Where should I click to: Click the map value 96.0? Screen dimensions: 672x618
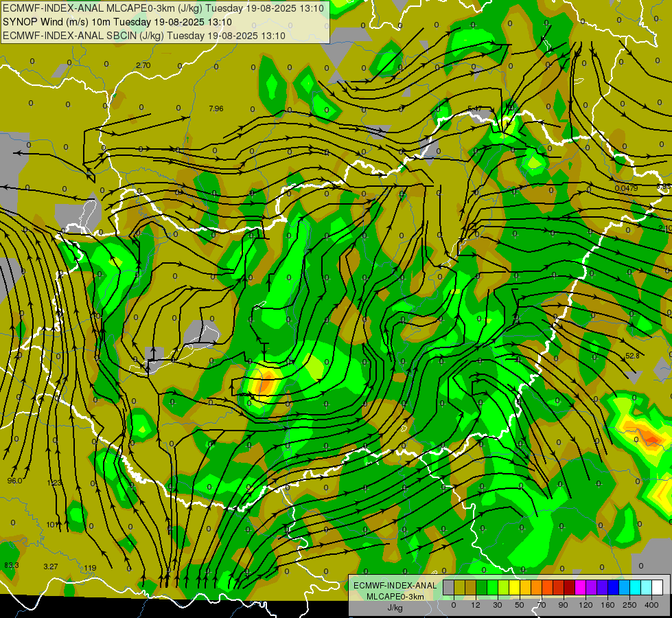click(x=14, y=481)
